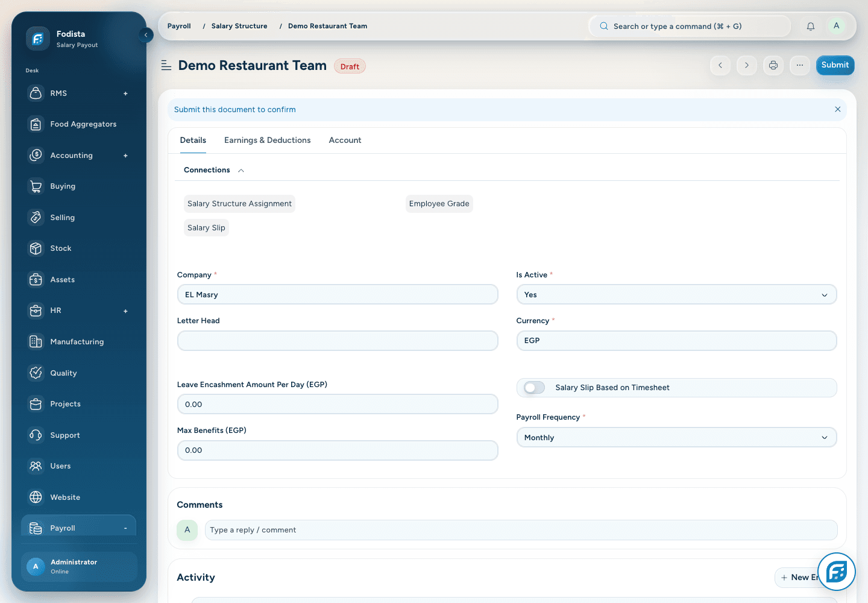Screen dimensions: 868x603
Task: Open Employee Grade connection
Action: [439, 204]
